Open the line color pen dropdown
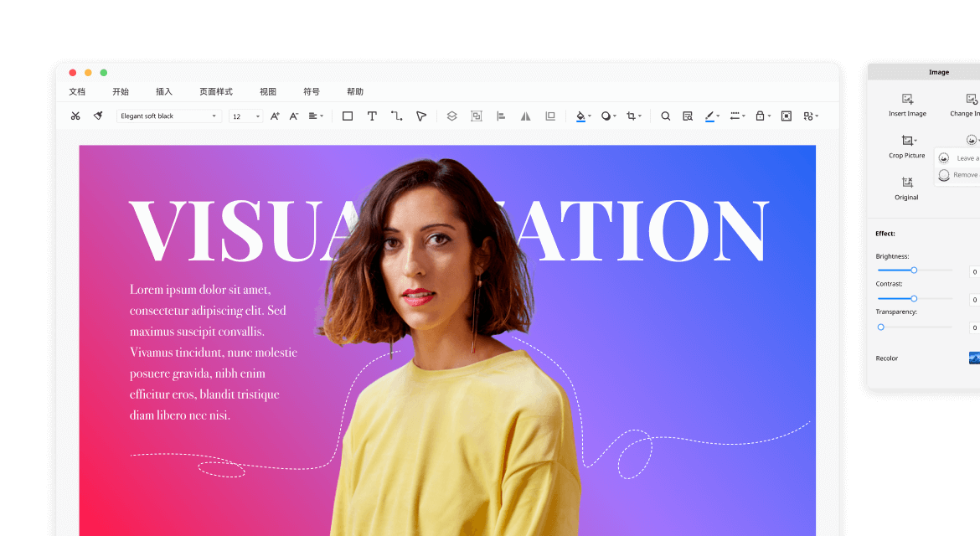Screen dimensions: 980x536 (x=712, y=116)
